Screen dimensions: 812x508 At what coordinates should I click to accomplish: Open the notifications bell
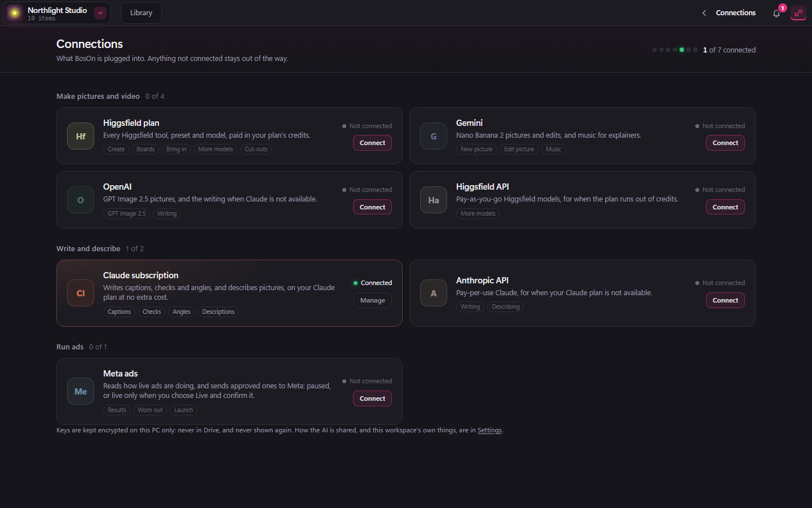pos(776,13)
